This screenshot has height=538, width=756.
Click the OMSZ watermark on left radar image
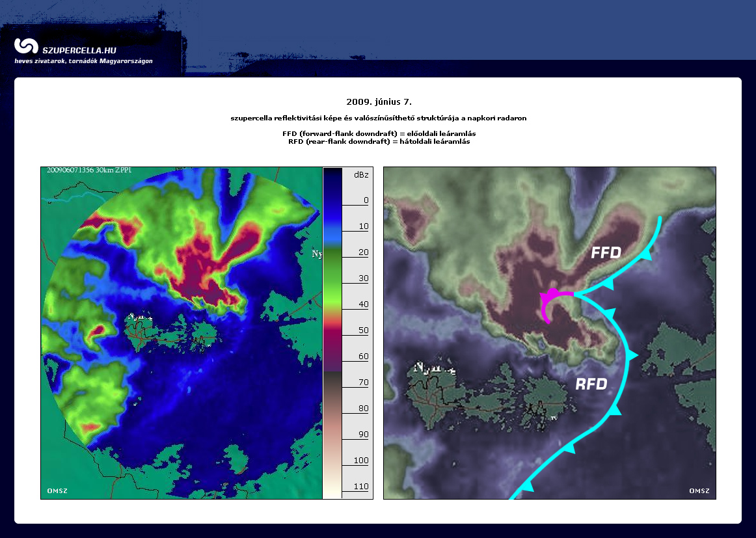(x=57, y=491)
